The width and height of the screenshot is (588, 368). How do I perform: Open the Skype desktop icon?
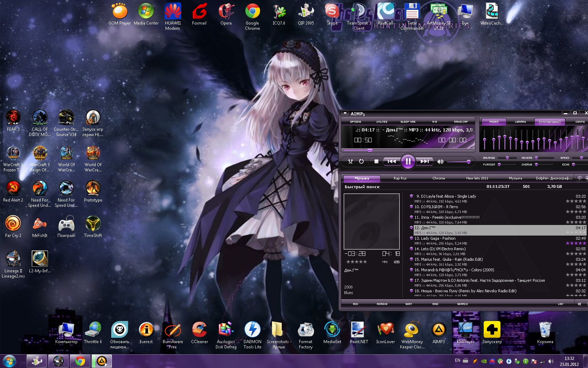click(332, 14)
